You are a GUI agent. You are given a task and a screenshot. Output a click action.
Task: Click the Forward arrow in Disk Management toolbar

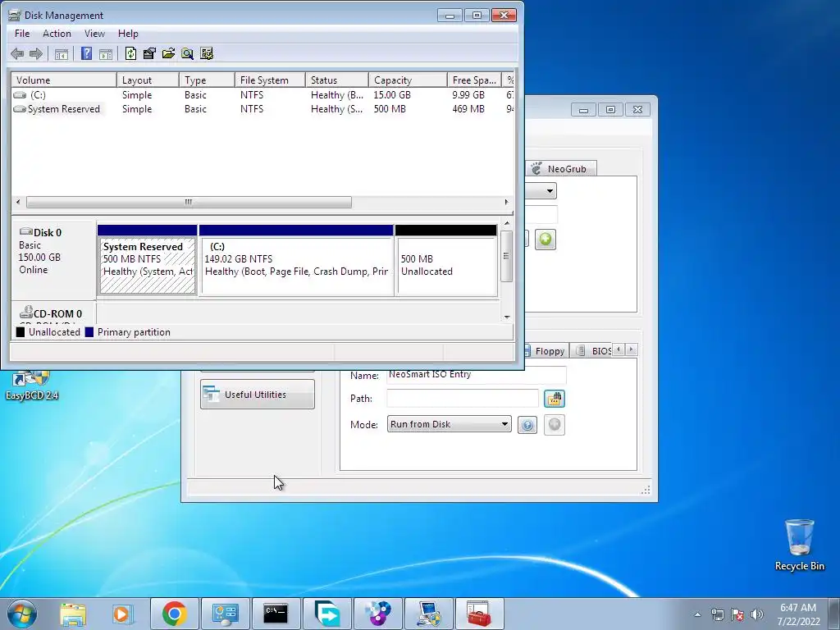36,53
